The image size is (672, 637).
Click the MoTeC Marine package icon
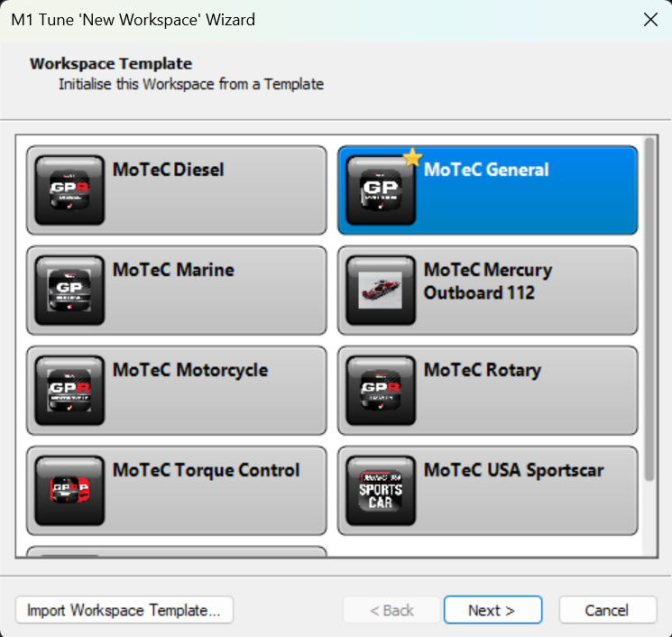tap(69, 291)
